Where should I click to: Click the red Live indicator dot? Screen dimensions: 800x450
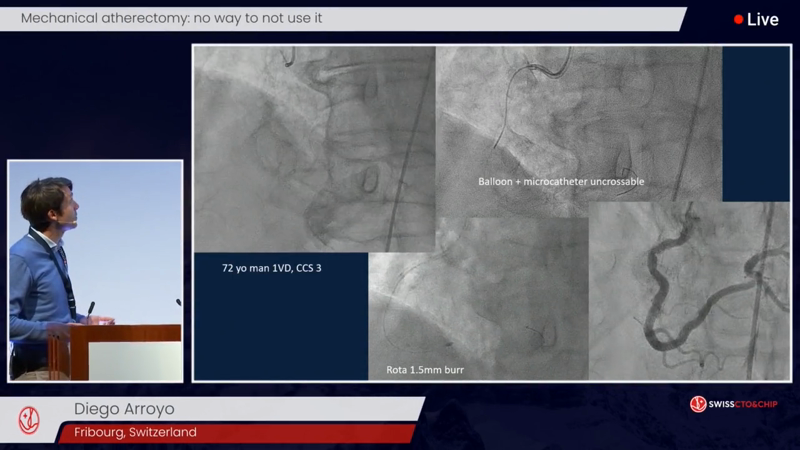[739, 20]
